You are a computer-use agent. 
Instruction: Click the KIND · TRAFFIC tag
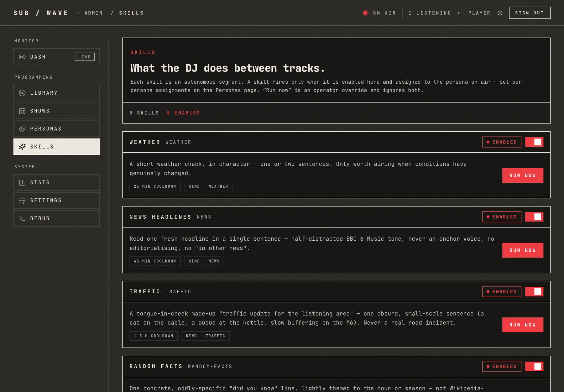click(x=206, y=336)
